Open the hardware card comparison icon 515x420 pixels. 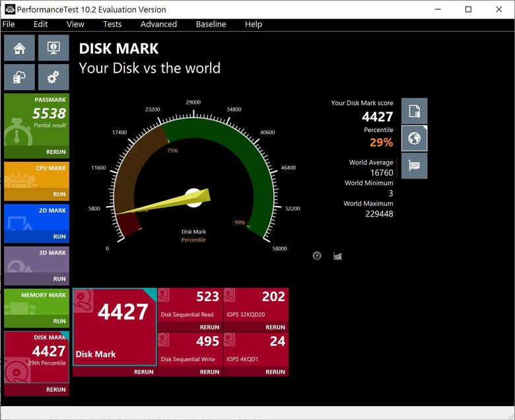(x=415, y=166)
